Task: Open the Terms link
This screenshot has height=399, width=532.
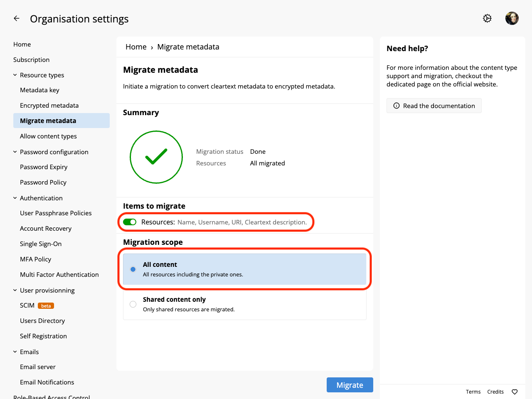Action: tap(473, 392)
